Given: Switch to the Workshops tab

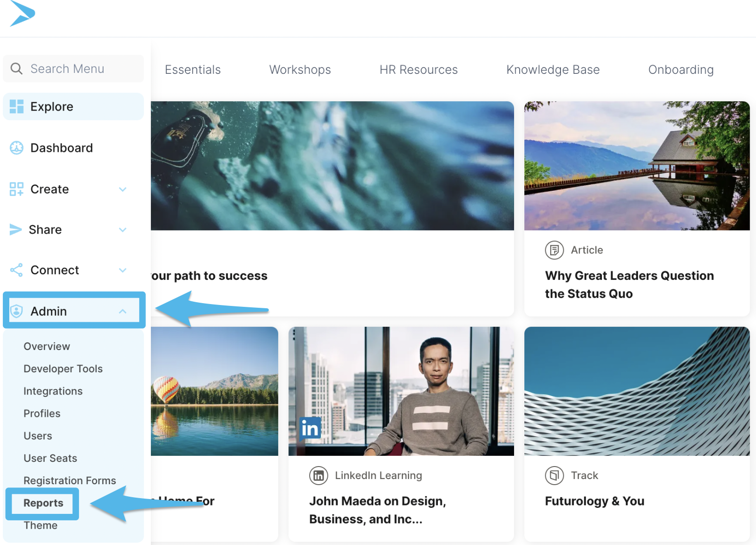Looking at the screenshot, I should pyautogui.click(x=300, y=70).
